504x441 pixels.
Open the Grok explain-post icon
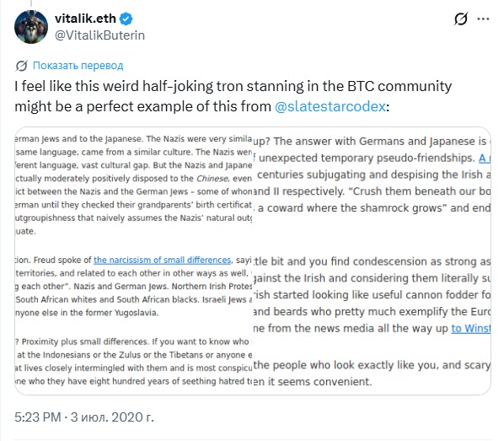point(461,19)
